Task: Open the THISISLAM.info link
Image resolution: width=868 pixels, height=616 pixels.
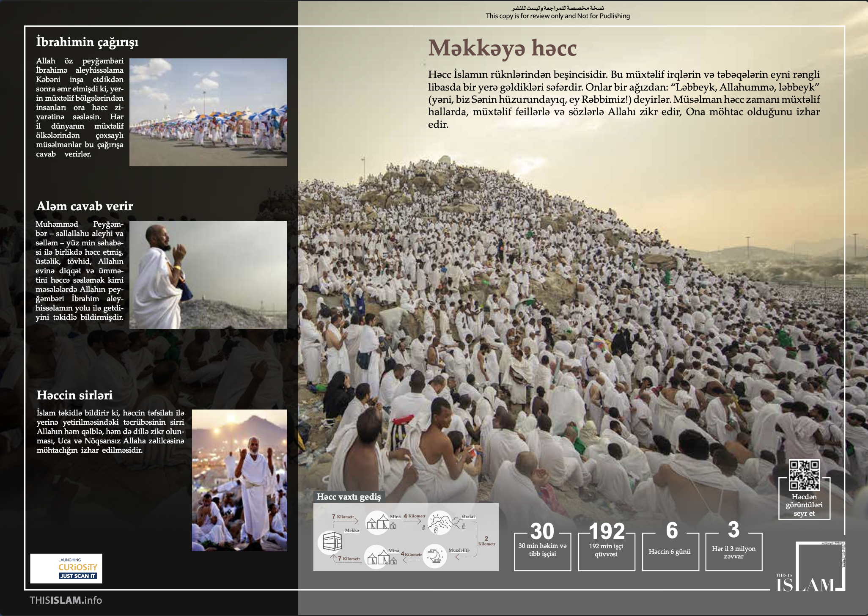Action: coord(66,600)
